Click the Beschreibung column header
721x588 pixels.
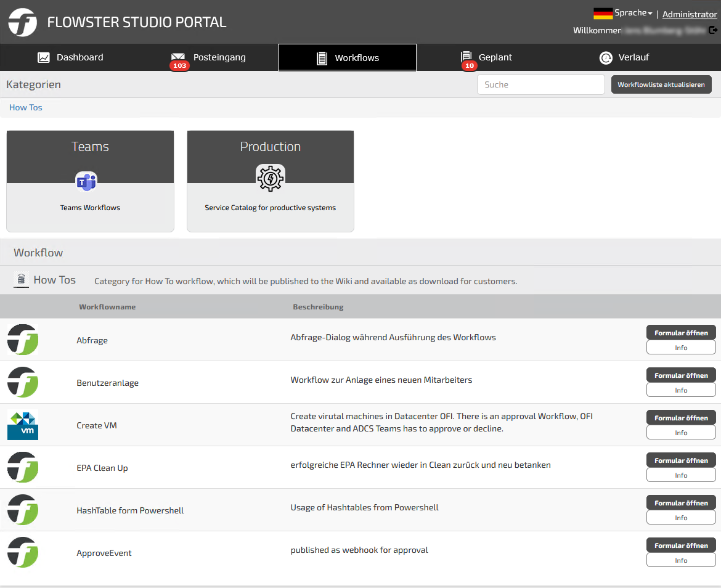tap(318, 307)
